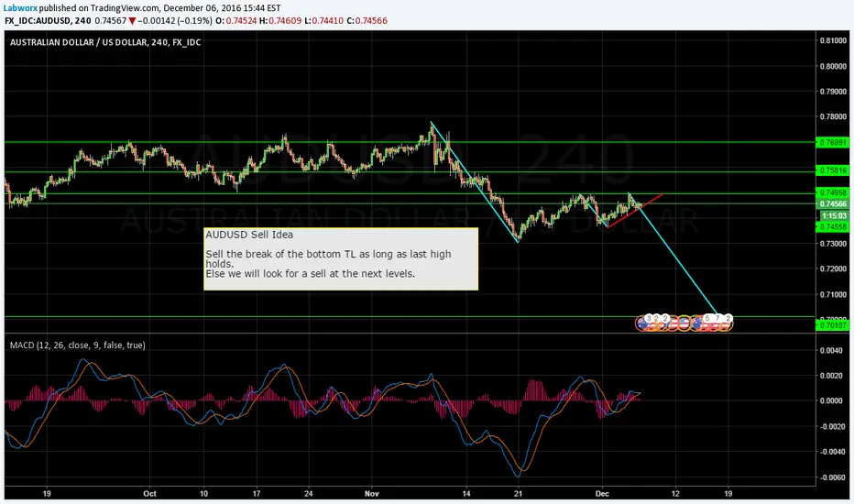Click the 0.71000 price axis tick
Viewport: 854px width, 504px height.
tap(833, 295)
